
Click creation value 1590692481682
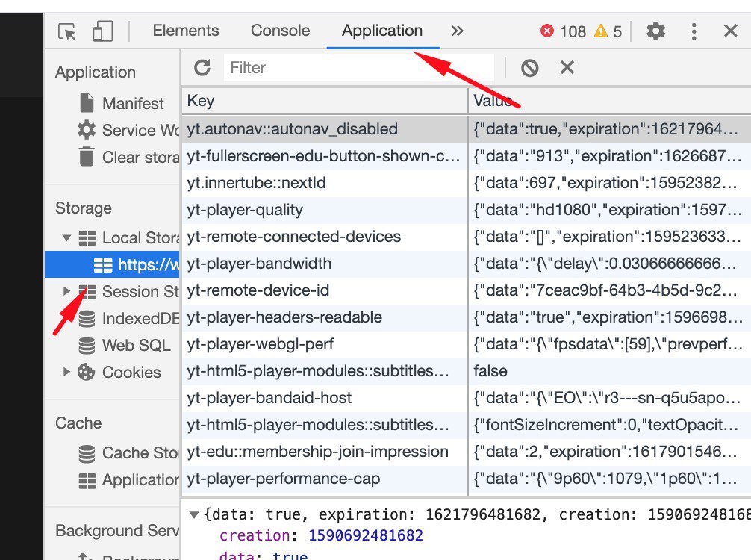tap(366, 535)
